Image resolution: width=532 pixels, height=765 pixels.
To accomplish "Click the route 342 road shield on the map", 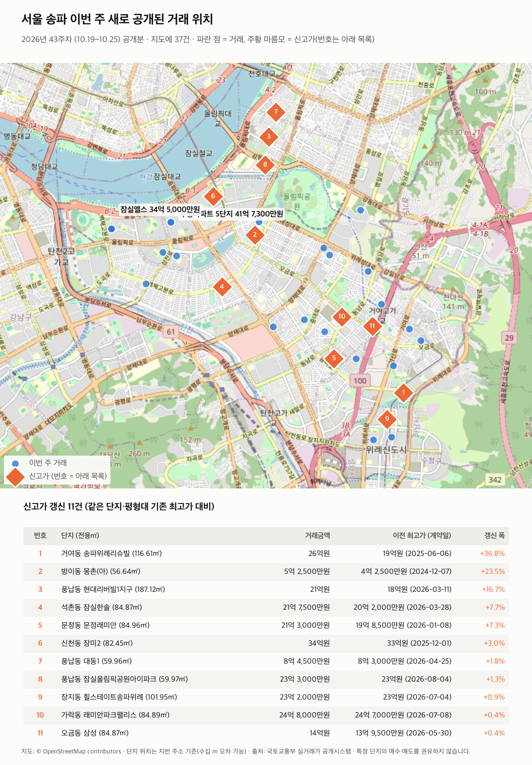I will [x=495, y=480].
